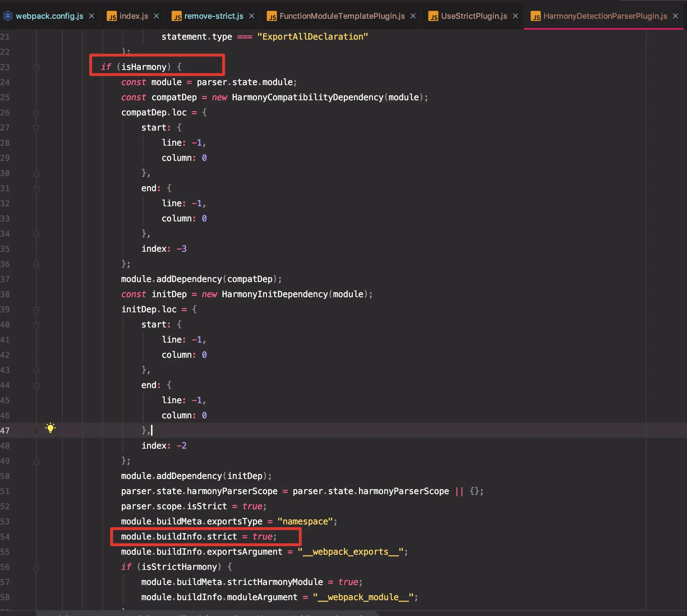Click the JS icon on FunctionModuleTemplatePlugin.js tab

click(x=272, y=16)
